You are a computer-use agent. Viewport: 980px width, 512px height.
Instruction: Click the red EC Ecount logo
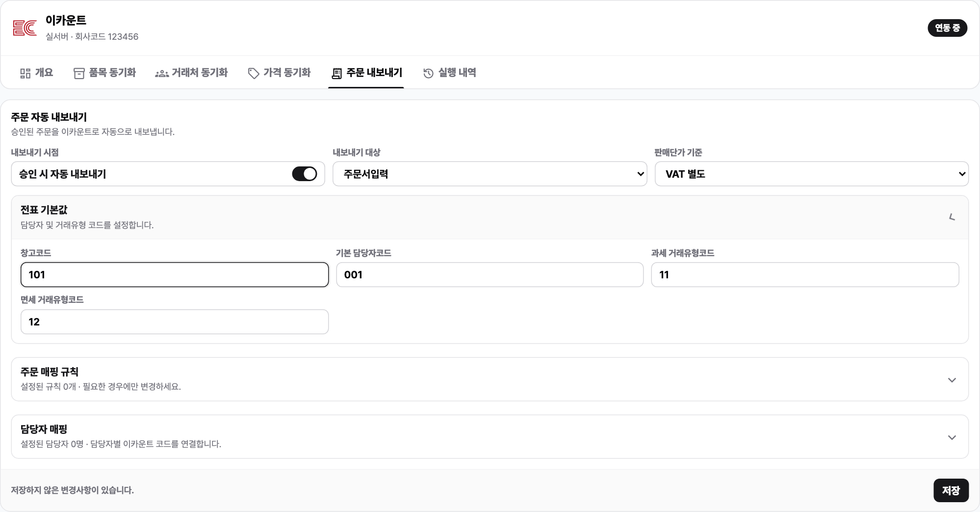pyautogui.click(x=25, y=28)
